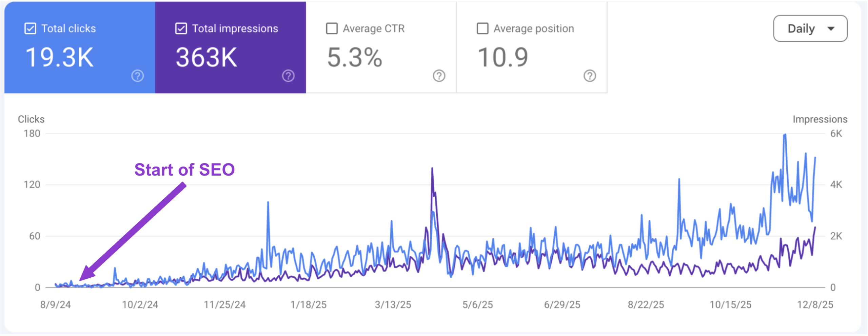Enable the Average CTR checkbox
This screenshot has height=336, width=868.
pos(332,28)
